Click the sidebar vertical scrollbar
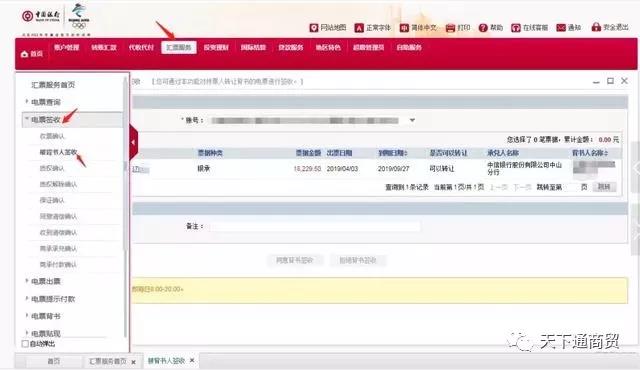This screenshot has width=640, height=370. coord(125,163)
